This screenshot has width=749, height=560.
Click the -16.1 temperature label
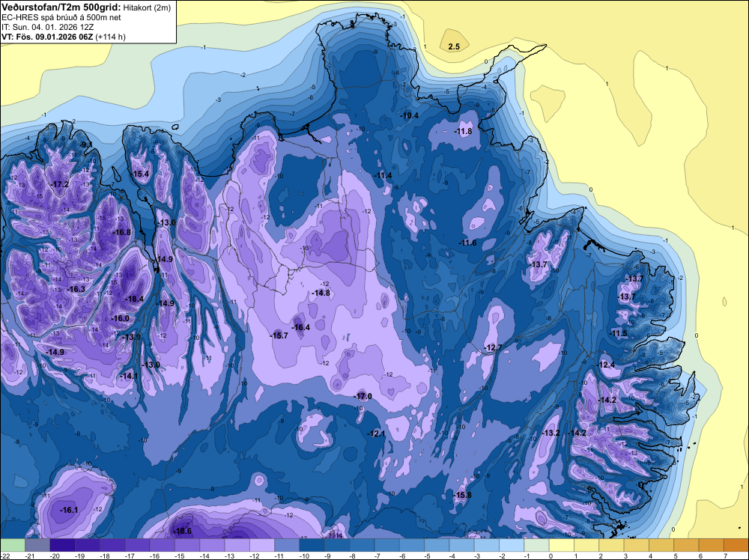(x=69, y=511)
